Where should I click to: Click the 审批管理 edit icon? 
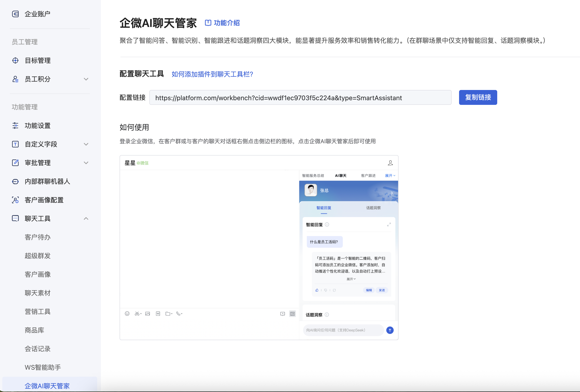pyautogui.click(x=16, y=163)
